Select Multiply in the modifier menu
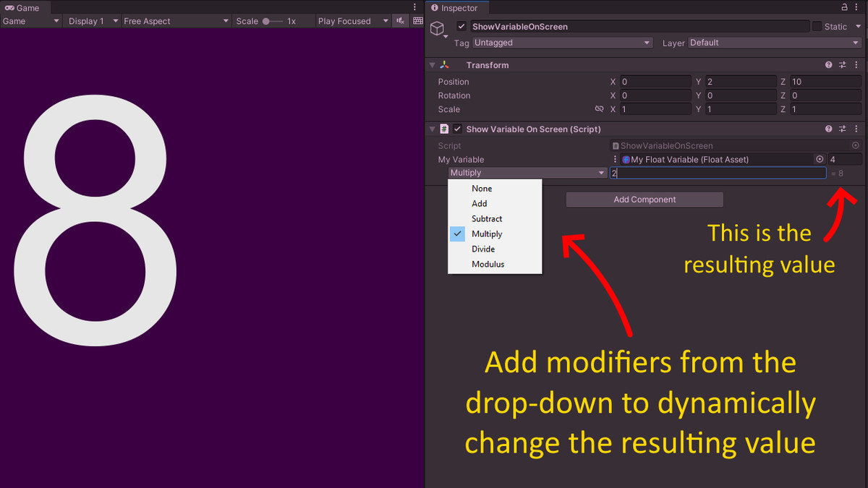 tap(495, 234)
